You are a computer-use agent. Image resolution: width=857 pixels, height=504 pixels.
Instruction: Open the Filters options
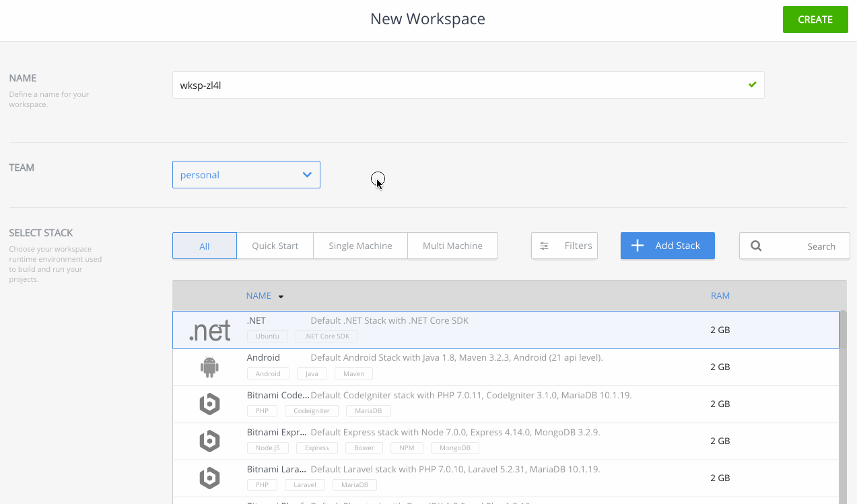(578, 246)
